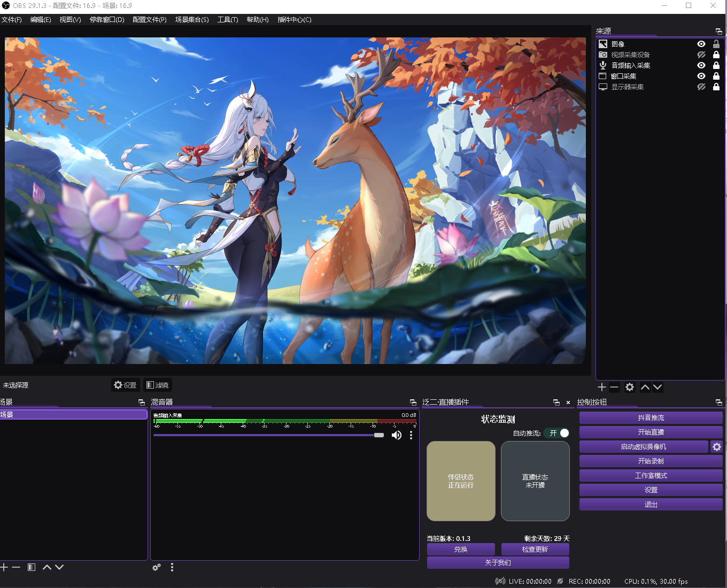Toggle visibility of 图像 source

pyautogui.click(x=701, y=44)
